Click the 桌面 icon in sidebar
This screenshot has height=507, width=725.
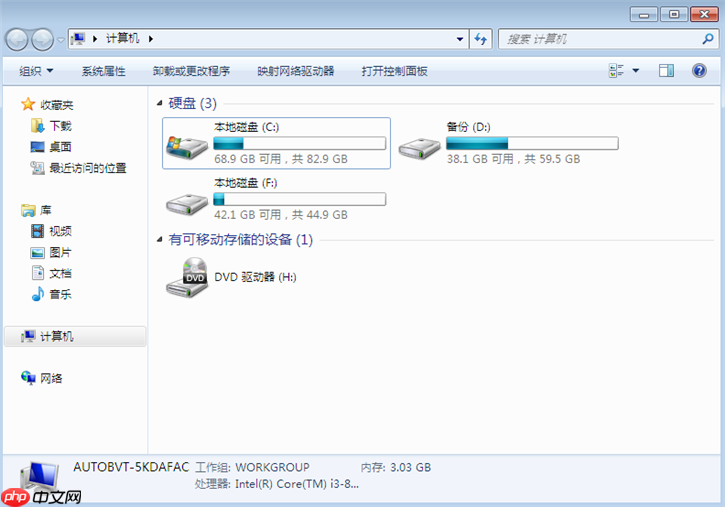(37, 147)
